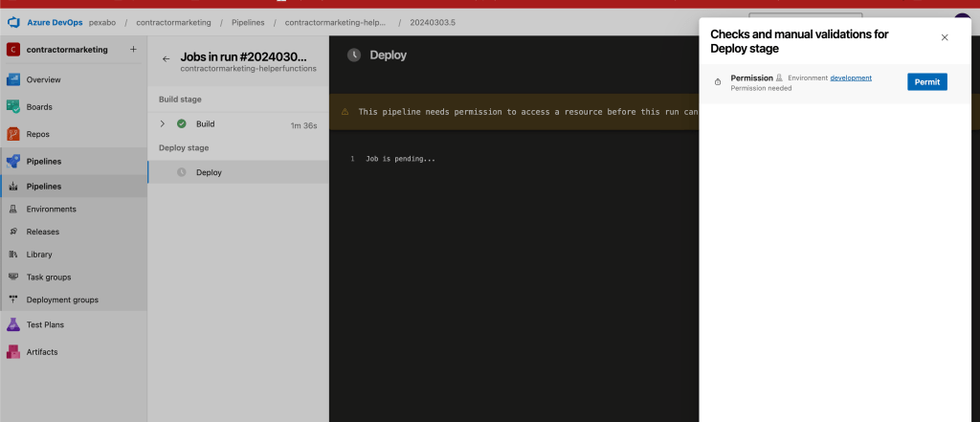Click the Permit button
The width and height of the screenshot is (980, 422).
tap(926, 82)
